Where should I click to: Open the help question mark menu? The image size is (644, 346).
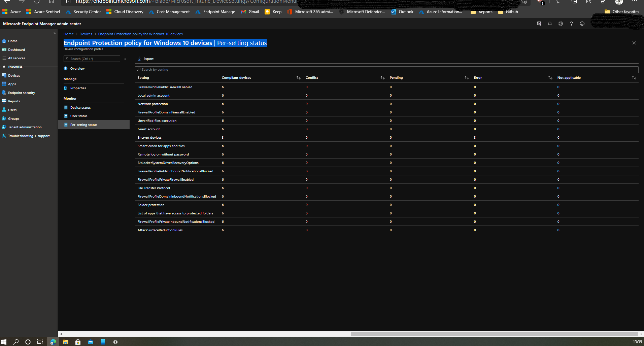571,24
